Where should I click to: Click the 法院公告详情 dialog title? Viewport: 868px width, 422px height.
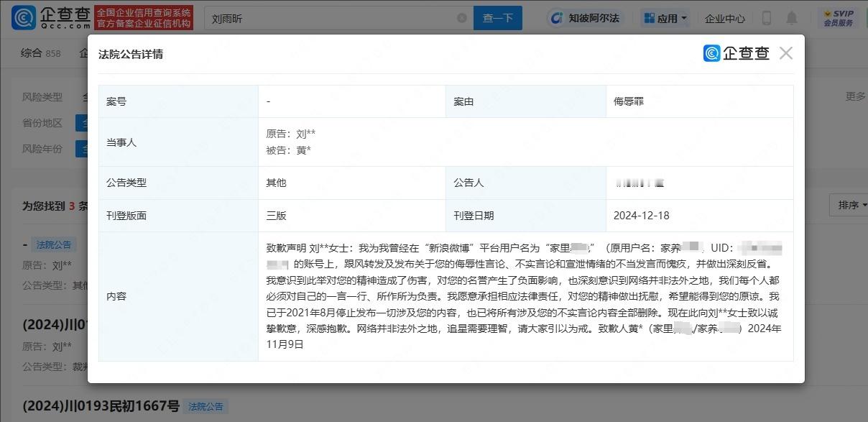click(x=131, y=54)
